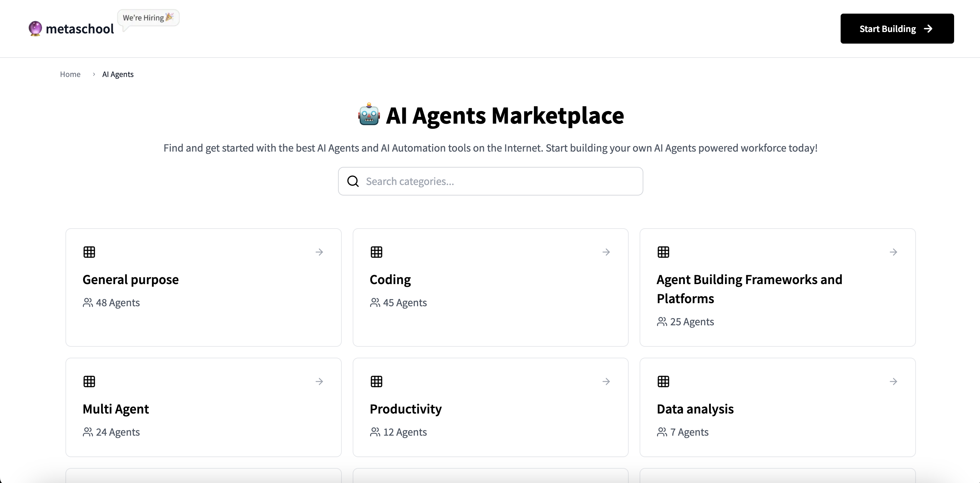980x483 pixels.
Task: Open Multi Agent via its arrow
Action: (x=319, y=381)
